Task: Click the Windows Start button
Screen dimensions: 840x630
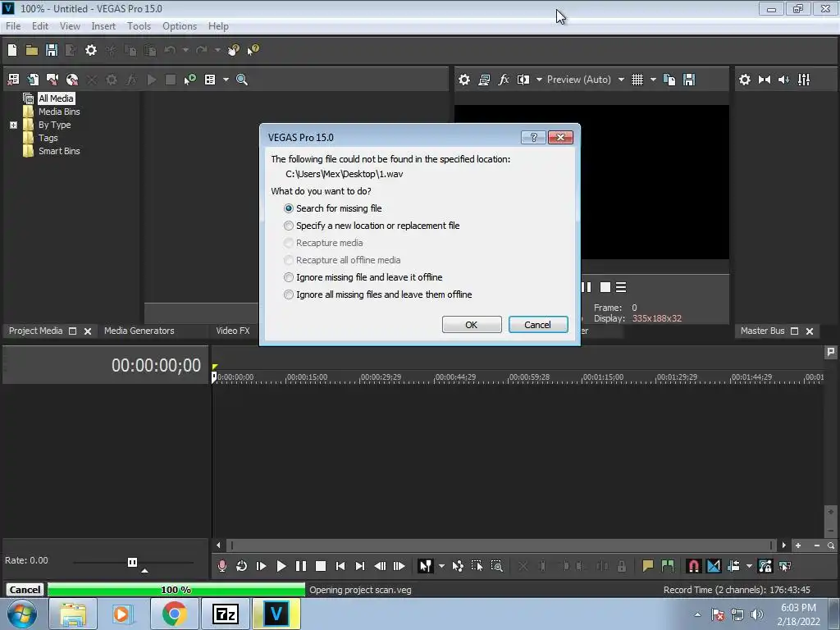Action: pos(22,614)
